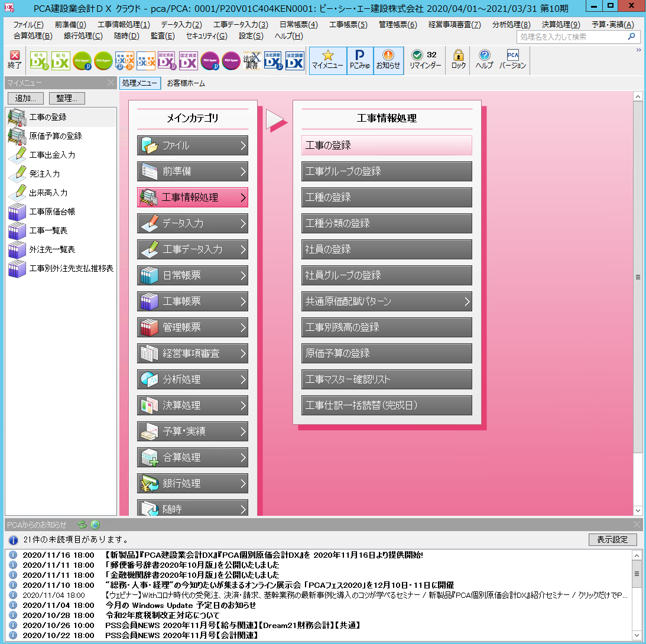Expand the 共通原価配賦パターン submenu
Viewport: 646px width, 644px height.
point(387,301)
